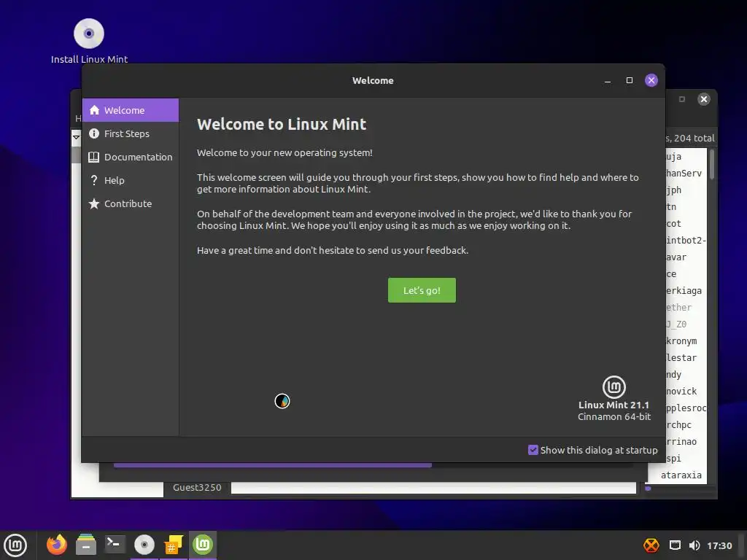Click the info icon beside First Steps
The image size is (747, 560).
click(94, 133)
